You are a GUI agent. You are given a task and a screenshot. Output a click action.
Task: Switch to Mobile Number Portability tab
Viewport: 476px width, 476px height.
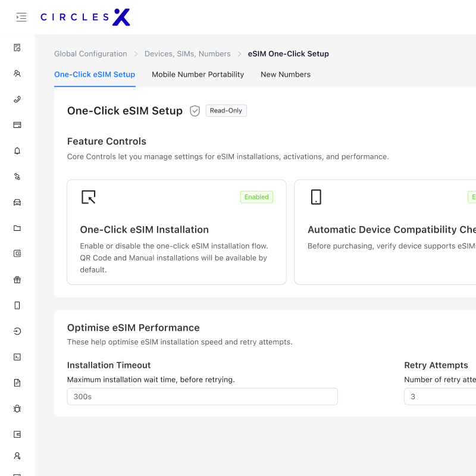click(198, 75)
